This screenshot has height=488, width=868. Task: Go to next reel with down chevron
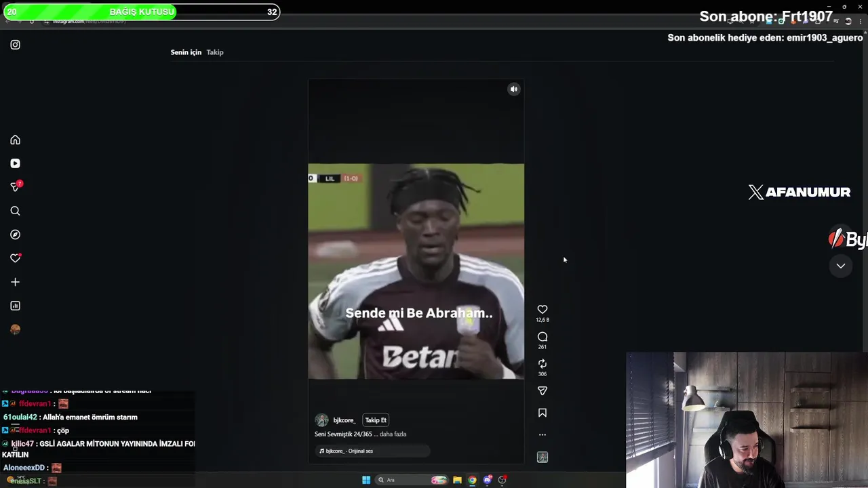tap(841, 266)
